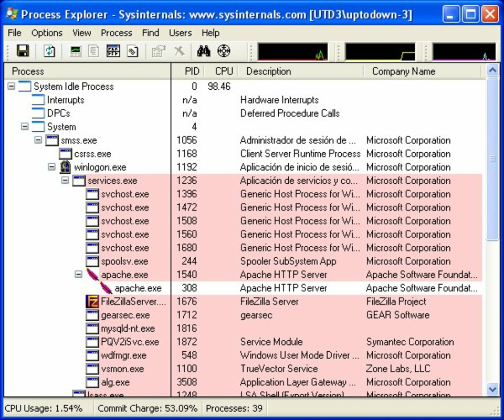Click the scrollbar up arrow
This screenshot has width=504, height=420.
pos(492,70)
